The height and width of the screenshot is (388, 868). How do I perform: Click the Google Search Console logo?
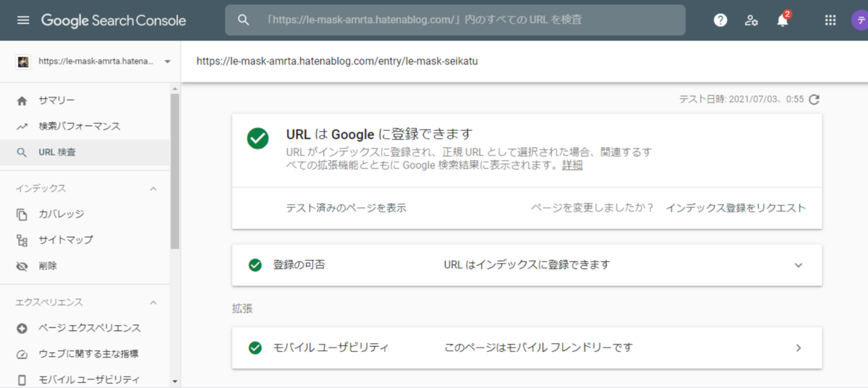[114, 20]
